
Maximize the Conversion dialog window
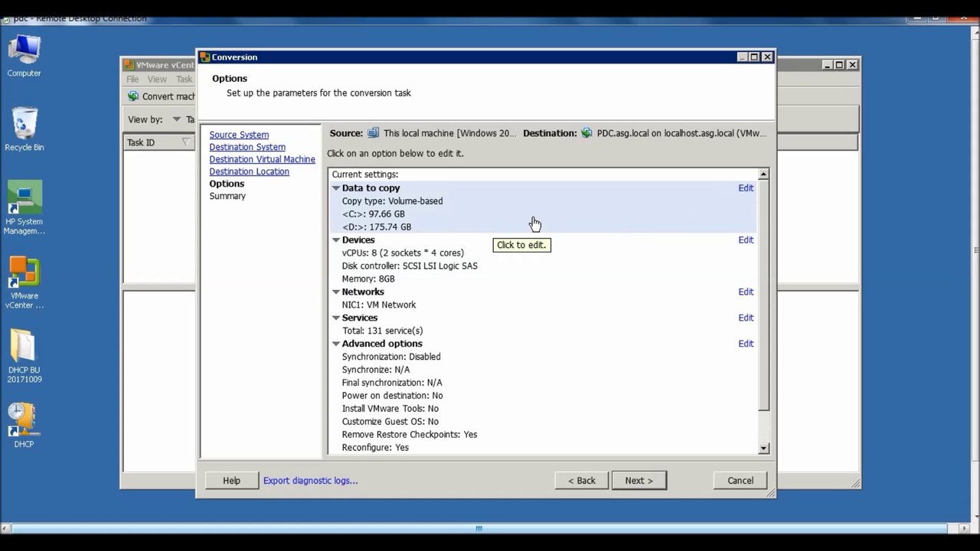click(754, 57)
